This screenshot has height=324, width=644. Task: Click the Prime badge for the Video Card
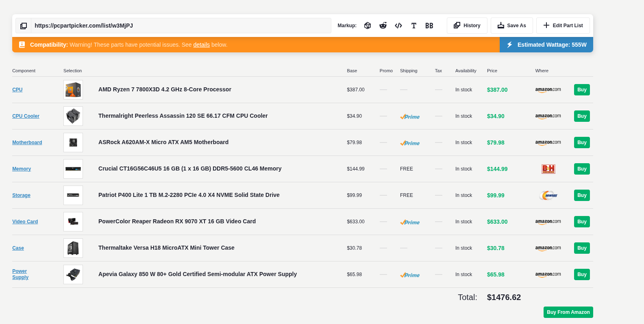click(x=410, y=222)
